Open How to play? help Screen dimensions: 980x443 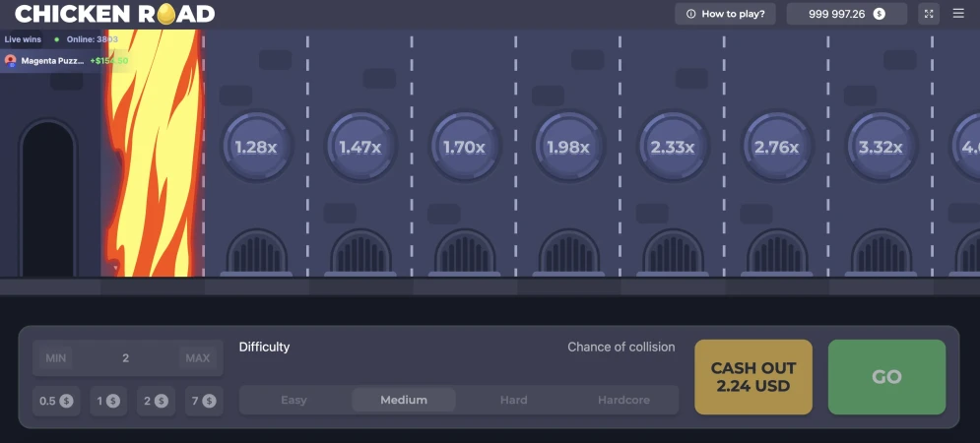tap(725, 14)
